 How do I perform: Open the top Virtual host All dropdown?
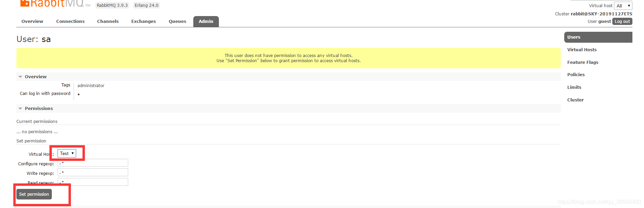pyautogui.click(x=623, y=6)
